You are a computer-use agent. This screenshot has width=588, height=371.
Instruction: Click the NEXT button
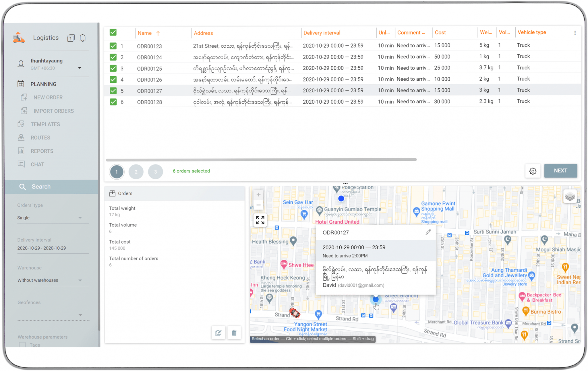point(560,171)
